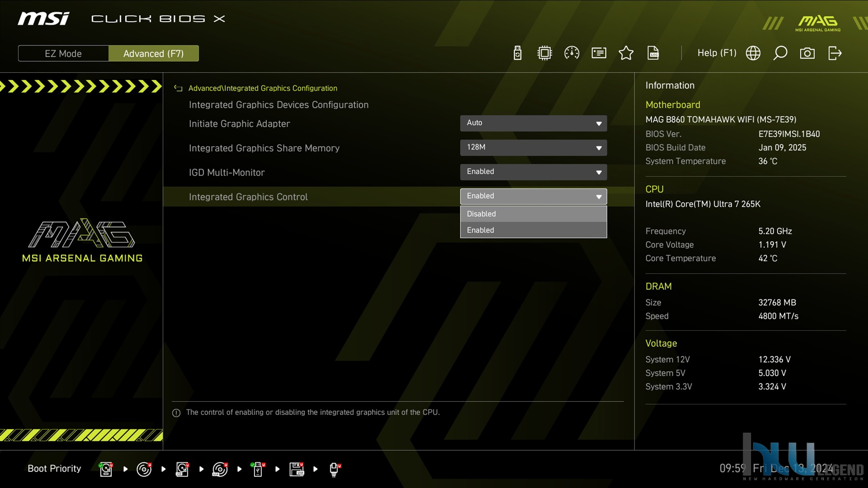
Task: Click the Integrated Graphics Devices Configuration heading
Action: tap(279, 105)
